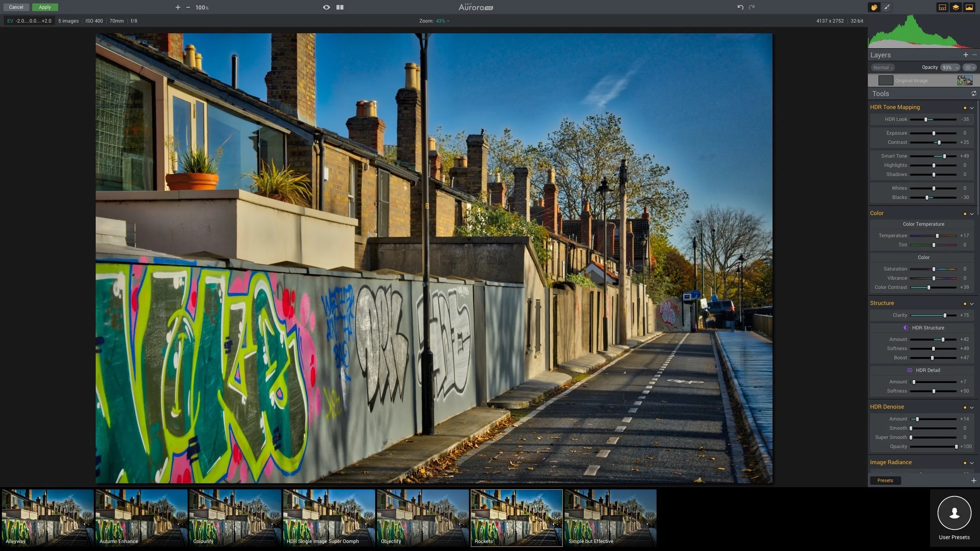Toggle the compare split view button

[x=340, y=7]
